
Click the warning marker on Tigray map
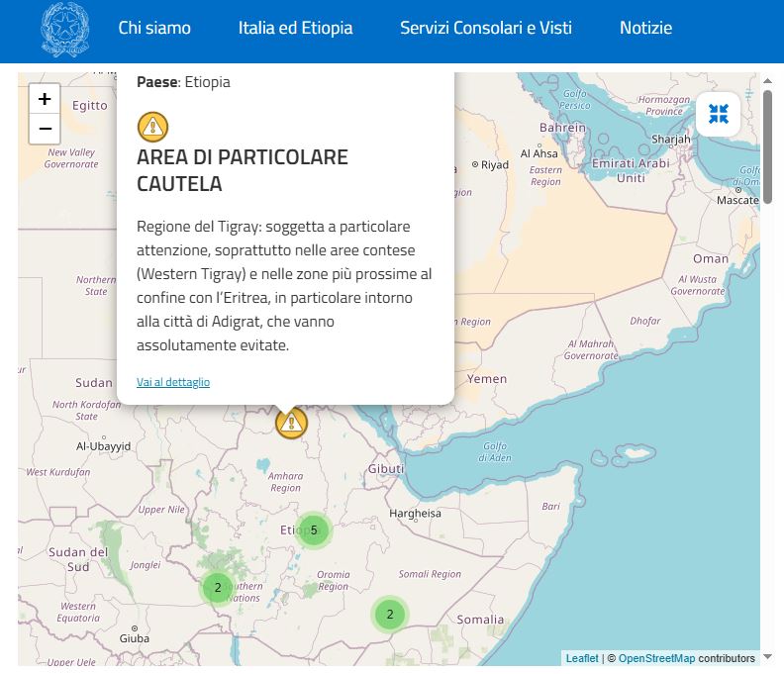(291, 424)
